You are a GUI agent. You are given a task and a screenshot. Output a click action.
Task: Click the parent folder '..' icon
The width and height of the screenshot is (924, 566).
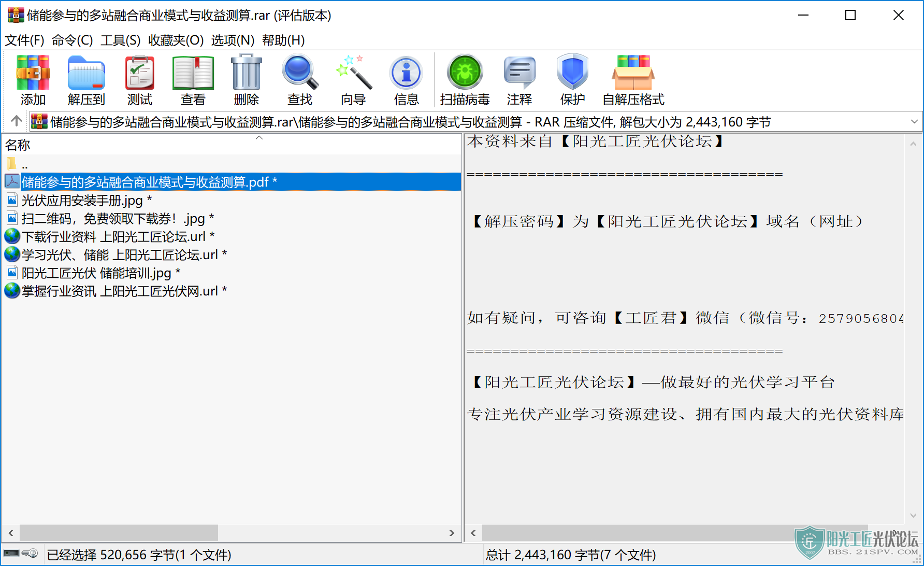(x=12, y=164)
